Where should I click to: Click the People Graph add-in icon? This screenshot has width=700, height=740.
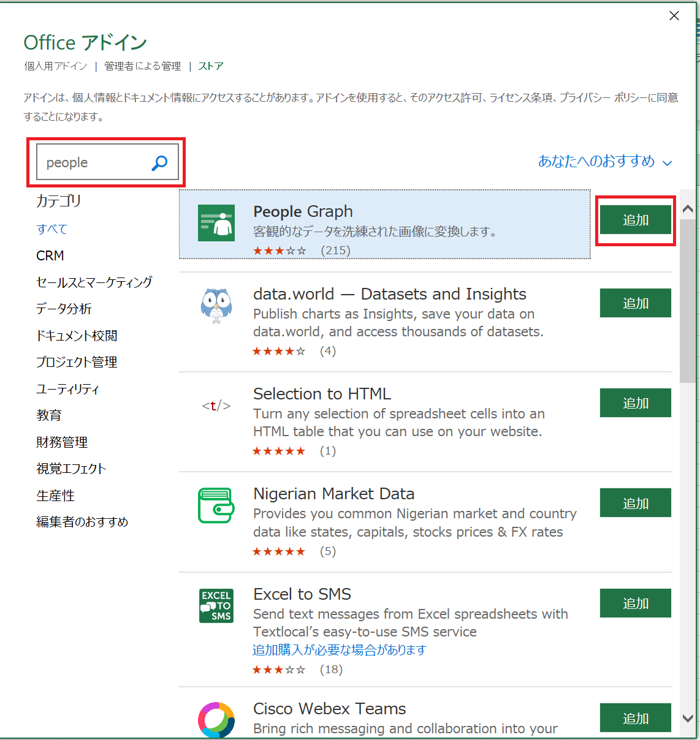[216, 223]
